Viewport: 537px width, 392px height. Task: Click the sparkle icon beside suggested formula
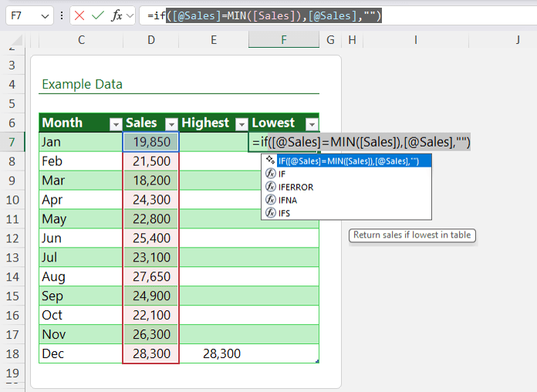click(270, 160)
